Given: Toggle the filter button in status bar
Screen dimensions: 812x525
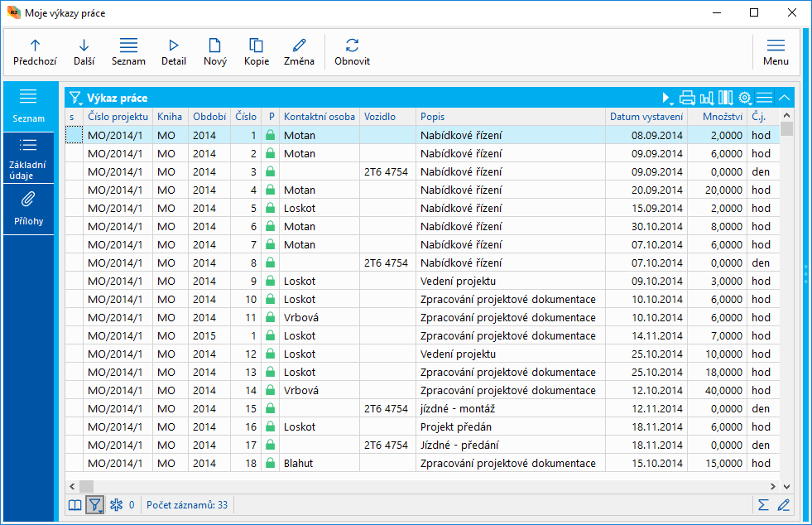Looking at the screenshot, I should pos(95,504).
